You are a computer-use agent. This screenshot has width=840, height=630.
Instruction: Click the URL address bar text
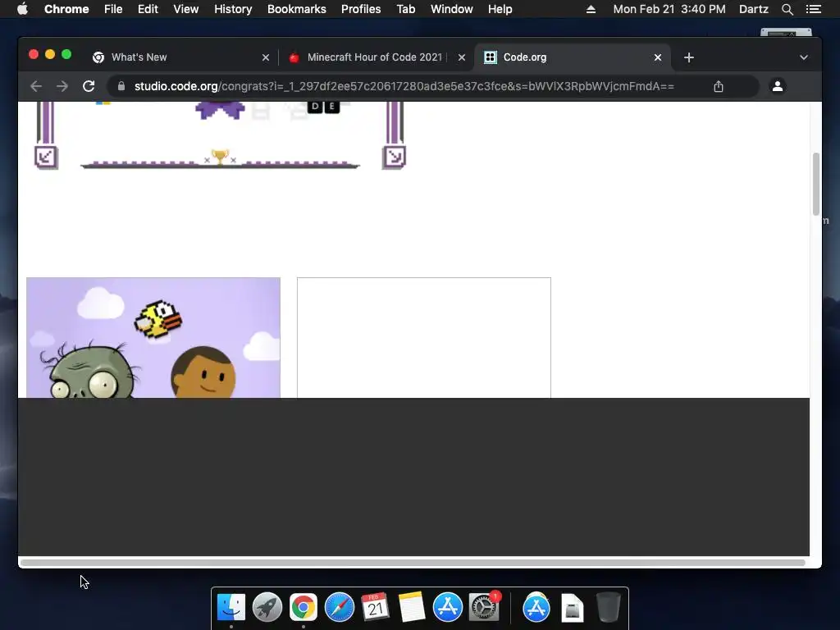(x=404, y=86)
